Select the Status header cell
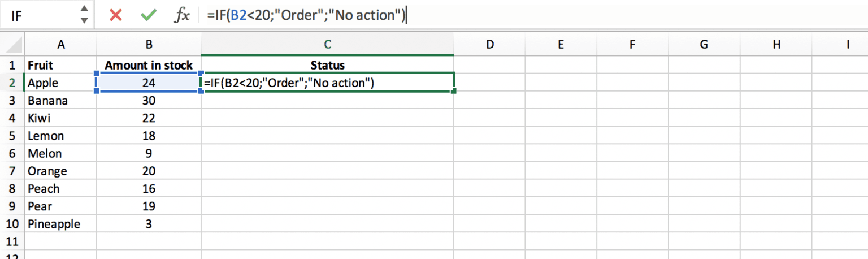The width and height of the screenshot is (868, 259). coord(327,65)
